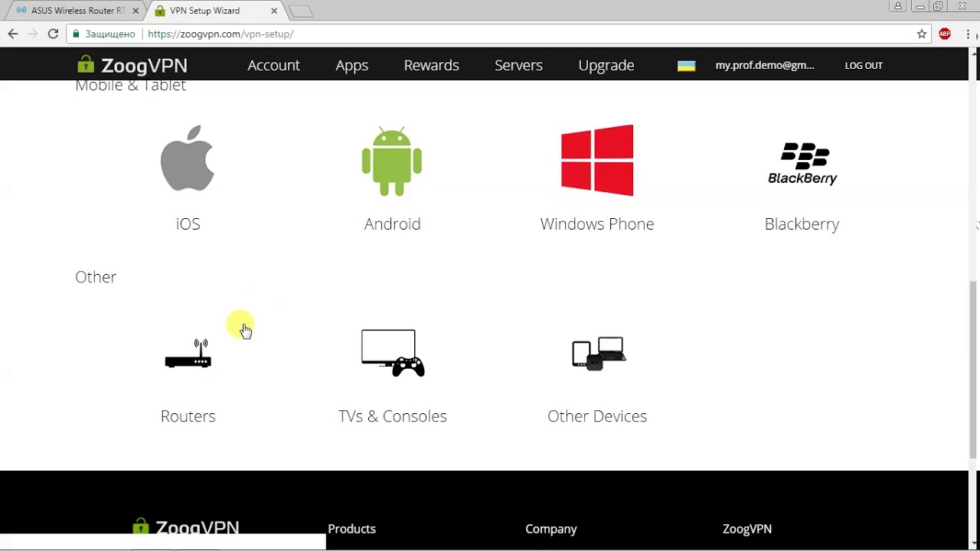Choose the Android robot icon
Image resolution: width=980 pixels, height=551 pixels.
(392, 161)
